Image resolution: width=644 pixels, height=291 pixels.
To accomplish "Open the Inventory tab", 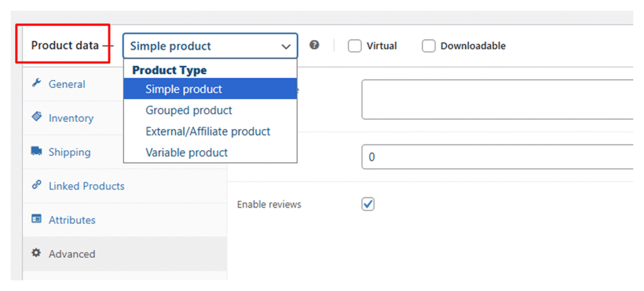I will (71, 118).
